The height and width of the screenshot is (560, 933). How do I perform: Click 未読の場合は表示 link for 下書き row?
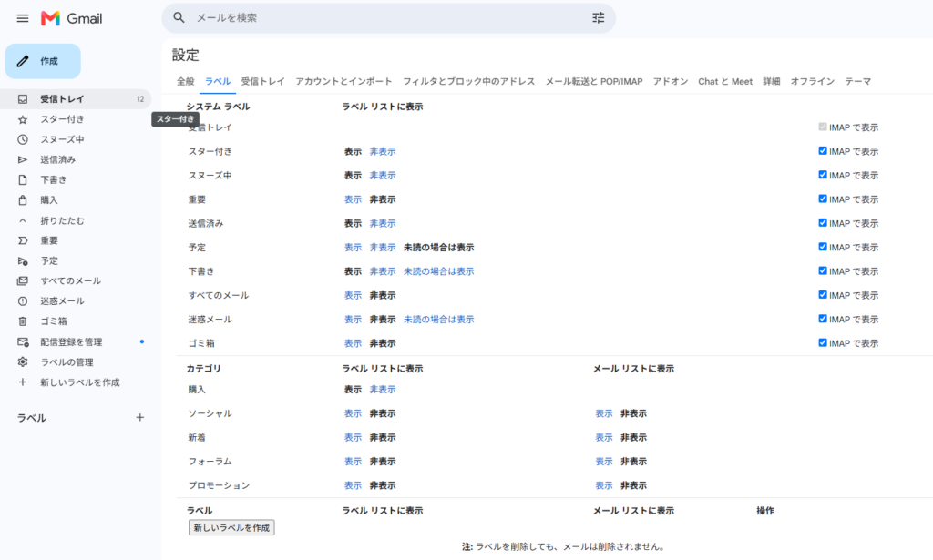[439, 271]
